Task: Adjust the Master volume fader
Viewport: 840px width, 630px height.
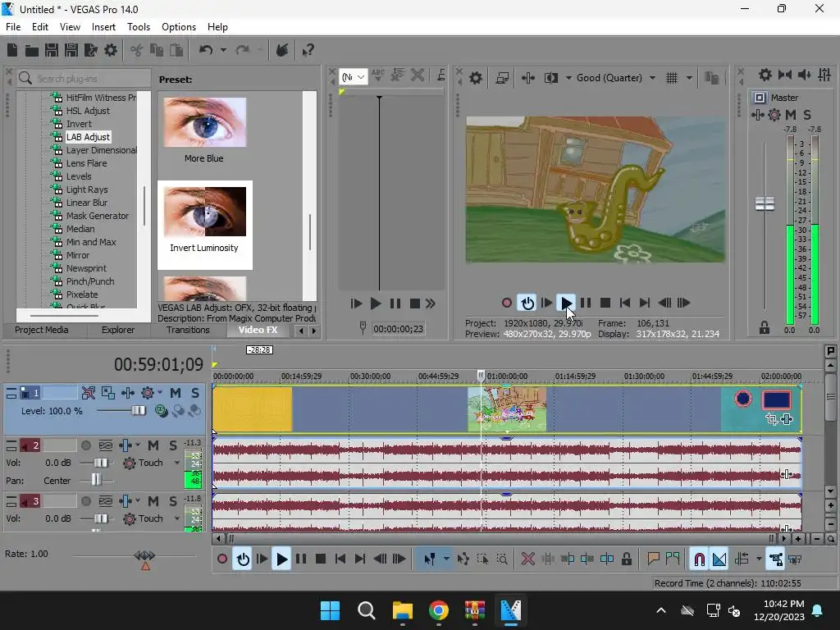Action: point(765,204)
